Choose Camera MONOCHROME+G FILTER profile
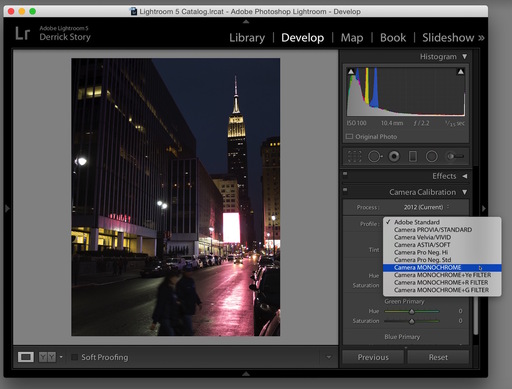 point(442,290)
